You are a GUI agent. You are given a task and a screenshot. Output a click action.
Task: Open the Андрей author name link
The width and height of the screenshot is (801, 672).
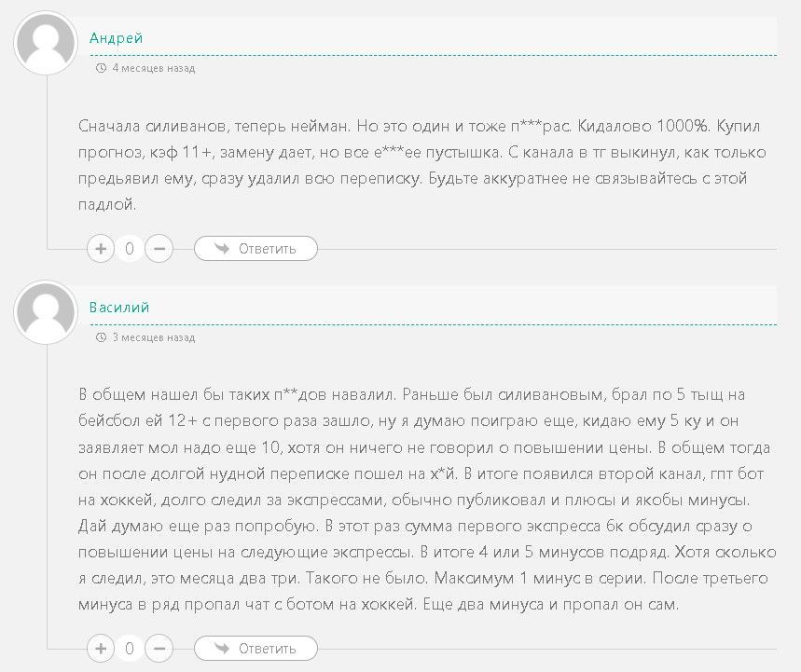click(116, 38)
